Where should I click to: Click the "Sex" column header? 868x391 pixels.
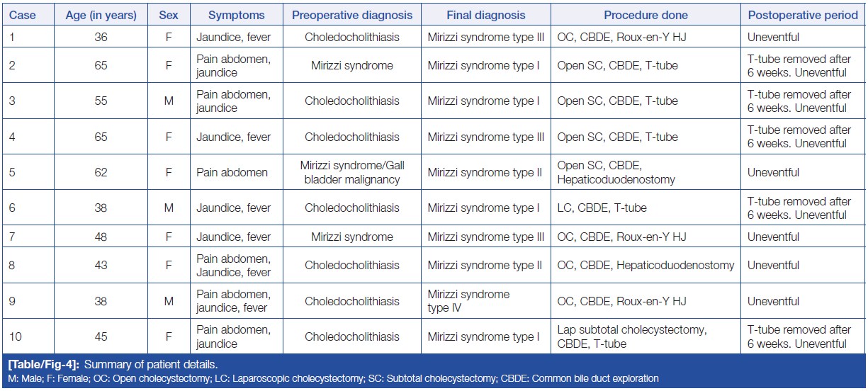[169, 15]
